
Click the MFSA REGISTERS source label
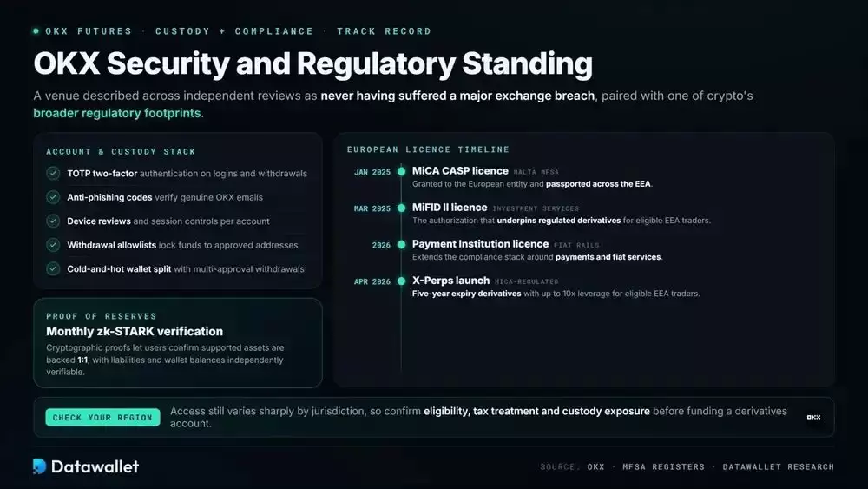[x=663, y=466]
